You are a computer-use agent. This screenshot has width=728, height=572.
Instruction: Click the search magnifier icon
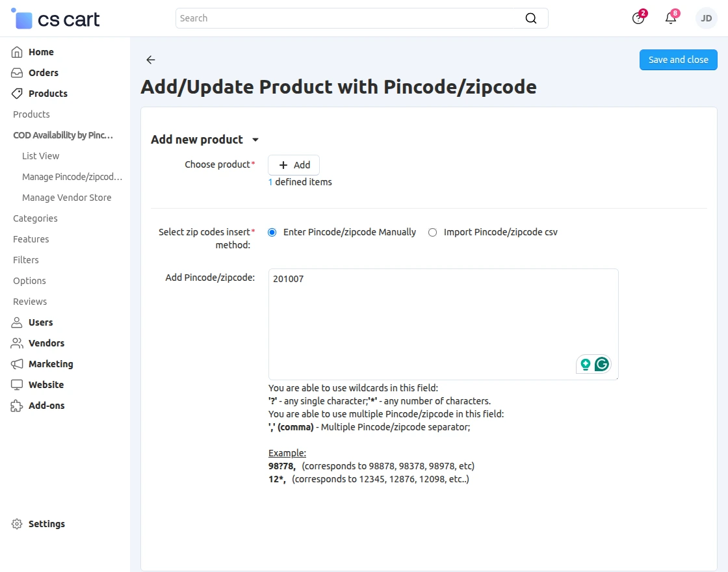(531, 18)
